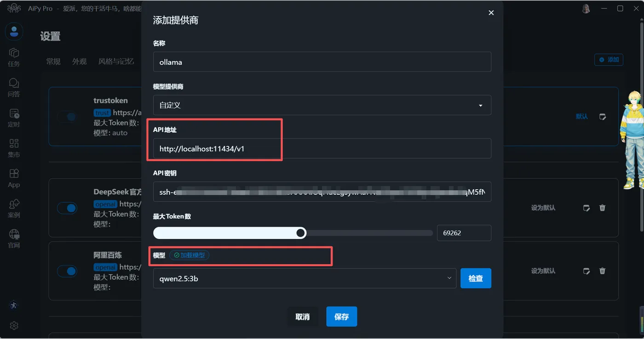Close the 添加提供商 dialog with X
This screenshot has width=644, height=339.
[x=491, y=13]
